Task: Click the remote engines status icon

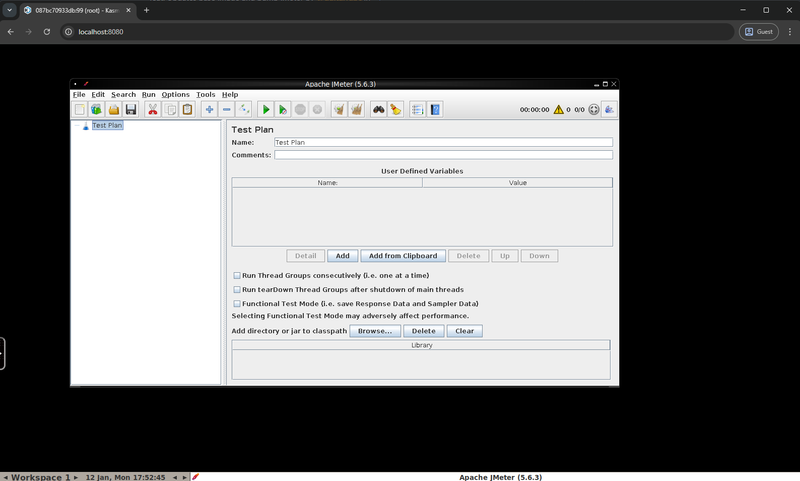Action: 593,109
